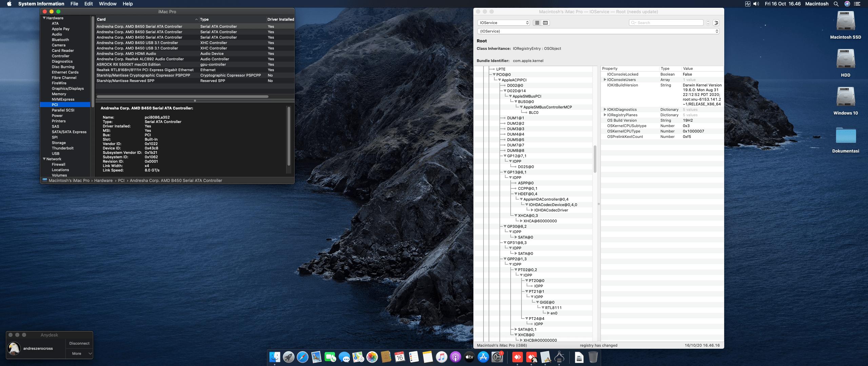Select the RTL8111 tree node
The image size is (868, 366).
[x=553, y=308]
